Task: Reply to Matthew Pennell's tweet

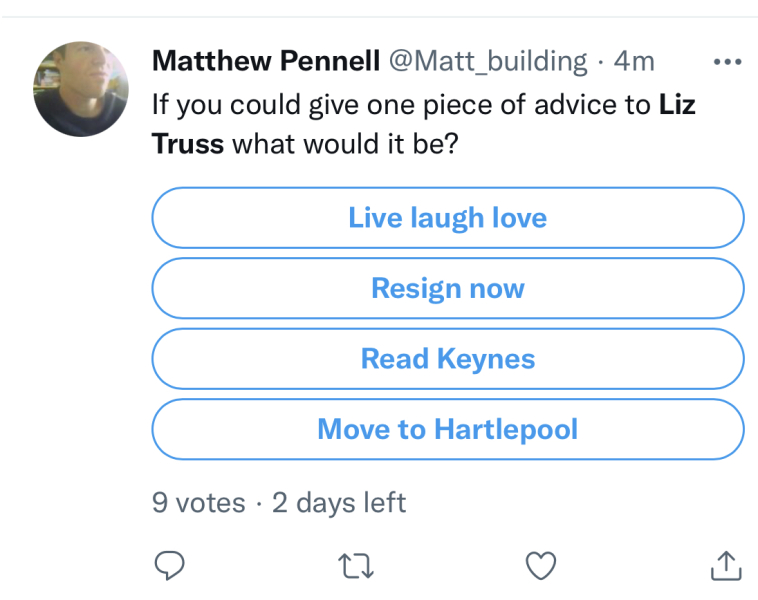Action: (x=169, y=567)
